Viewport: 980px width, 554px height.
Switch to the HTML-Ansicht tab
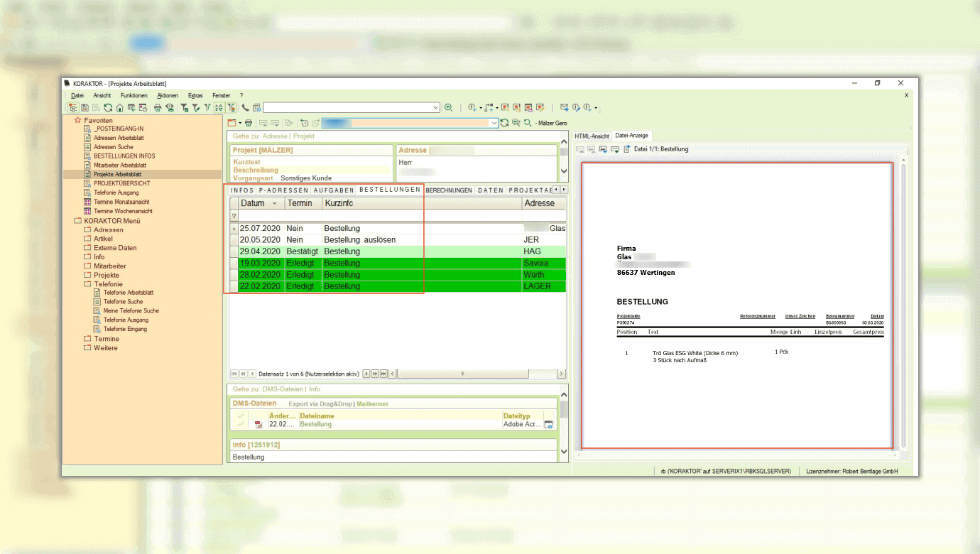pos(592,136)
